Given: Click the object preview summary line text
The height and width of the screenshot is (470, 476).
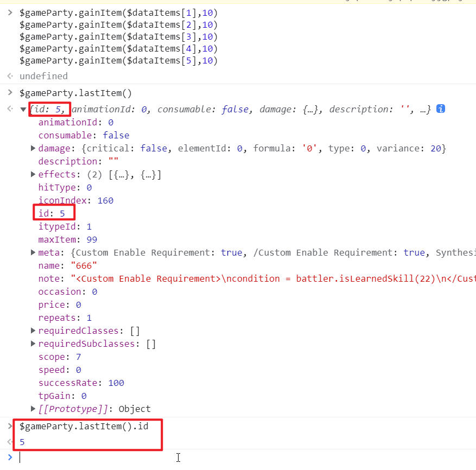Looking at the screenshot, I should [230, 109].
